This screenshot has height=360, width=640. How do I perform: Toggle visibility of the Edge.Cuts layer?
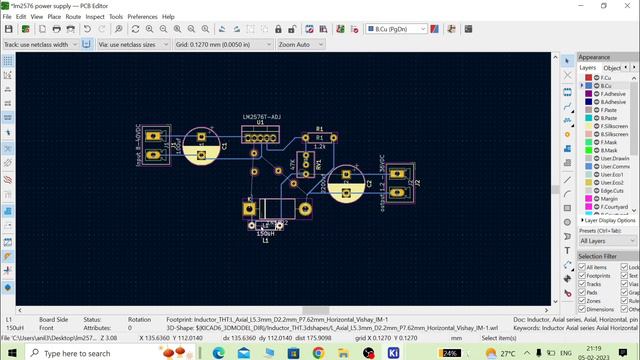pyautogui.click(x=597, y=191)
